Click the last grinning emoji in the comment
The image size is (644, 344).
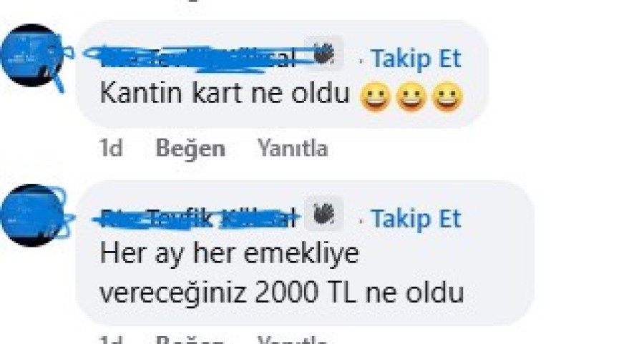tap(447, 97)
